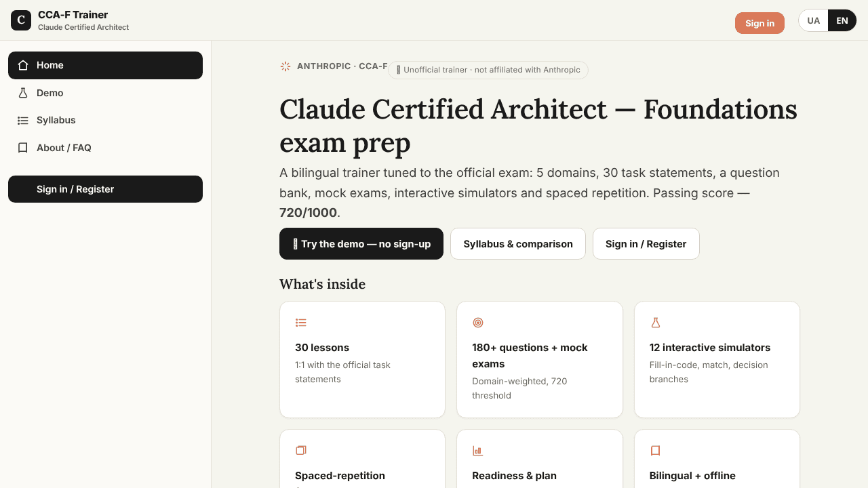The height and width of the screenshot is (488, 868).
Task: Click the '720/1000' passing score text
Action: [309, 213]
